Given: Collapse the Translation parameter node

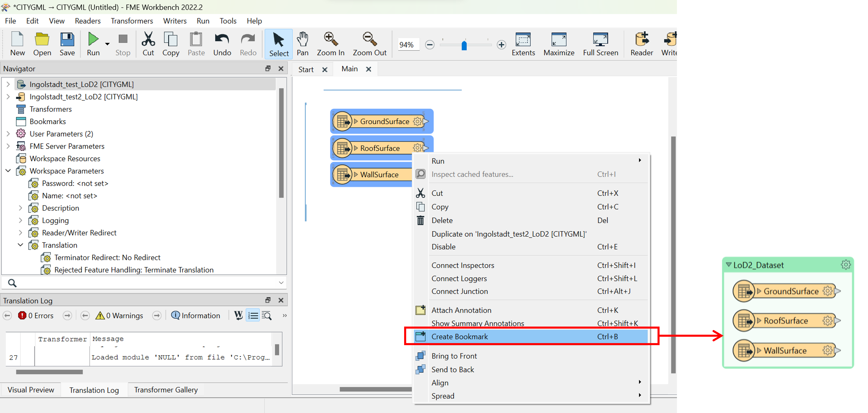Looking at the screenshot, I should [21, 245].
